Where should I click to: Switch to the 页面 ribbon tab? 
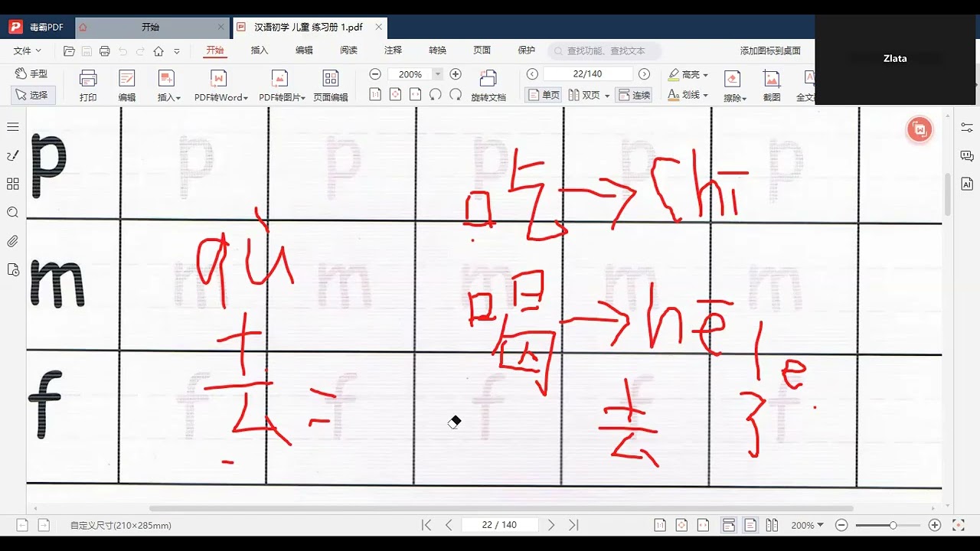[482, 51]
